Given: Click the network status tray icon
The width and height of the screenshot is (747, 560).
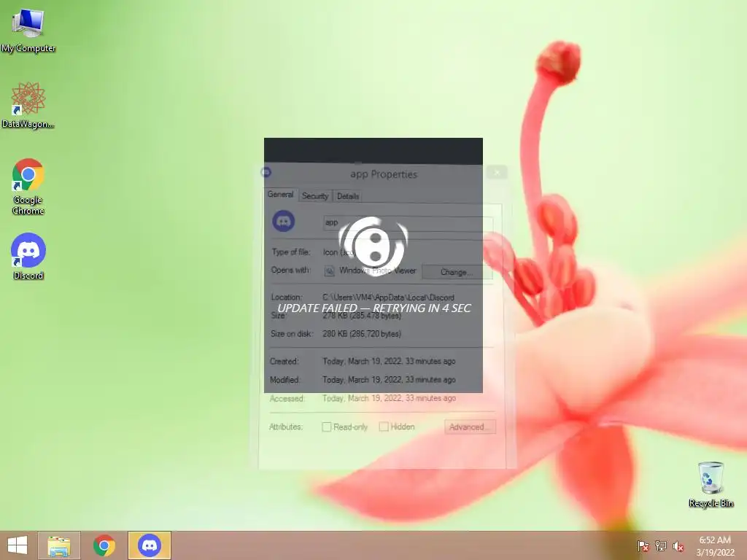Looking at the screenshot, I should click(661, 546).
